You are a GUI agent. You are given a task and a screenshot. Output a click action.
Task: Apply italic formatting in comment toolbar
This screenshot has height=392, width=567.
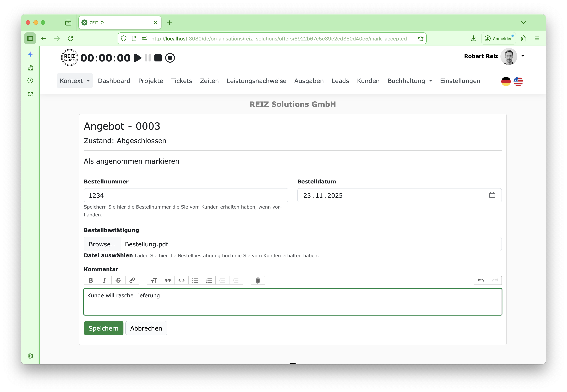tap(105, 280)
